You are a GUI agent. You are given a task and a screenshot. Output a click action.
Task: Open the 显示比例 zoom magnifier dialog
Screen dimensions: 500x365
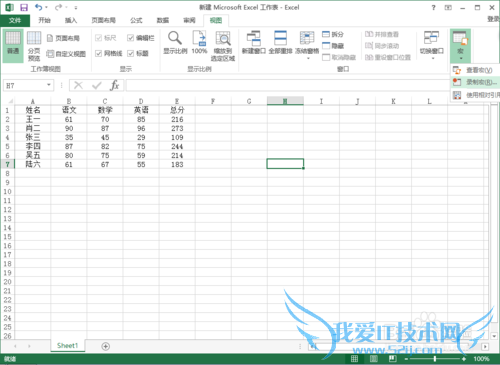pyautogui.click(x=175, y=42)
